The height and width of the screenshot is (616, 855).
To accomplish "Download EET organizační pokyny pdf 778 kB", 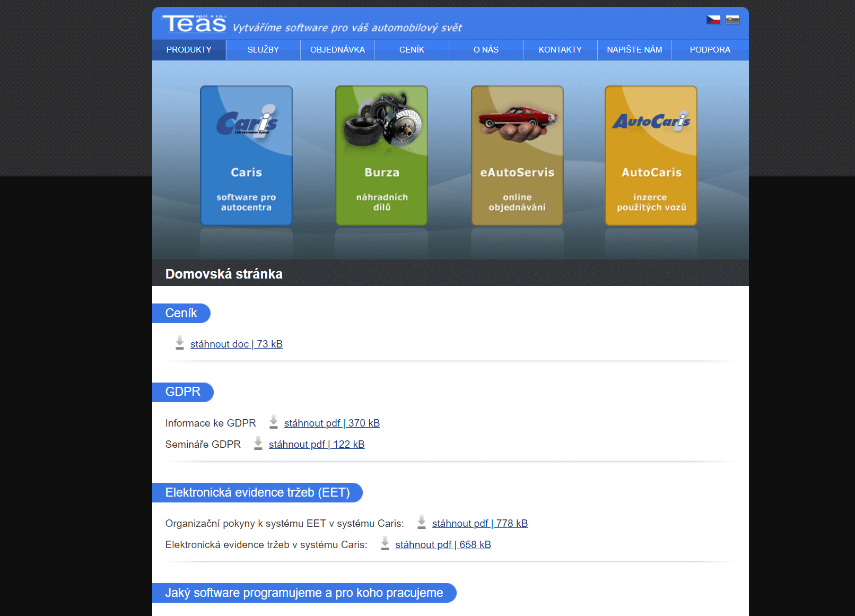I will click(x=480, y=523).
